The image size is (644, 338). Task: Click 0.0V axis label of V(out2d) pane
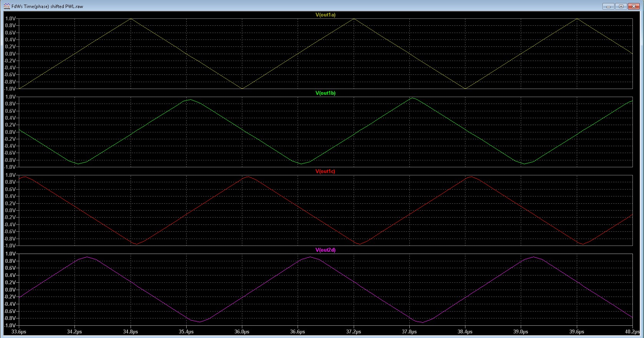pos(10,290)
